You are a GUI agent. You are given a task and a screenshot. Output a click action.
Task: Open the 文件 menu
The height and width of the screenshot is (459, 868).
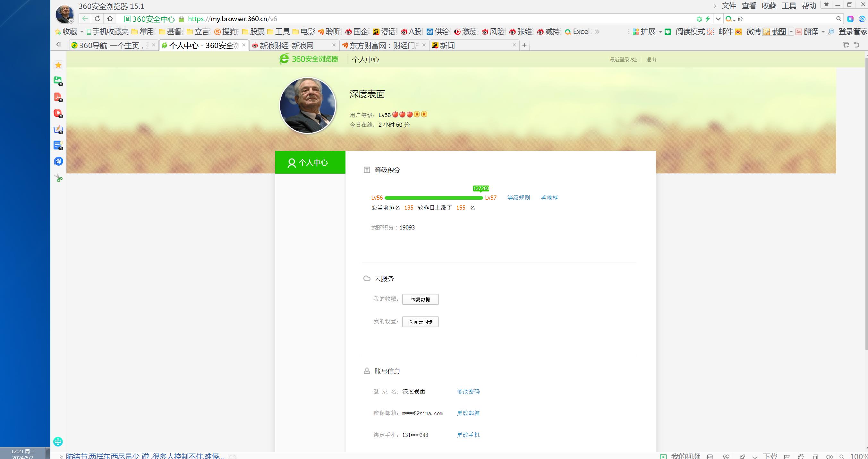pyautogui.click(x=729, y=6)
